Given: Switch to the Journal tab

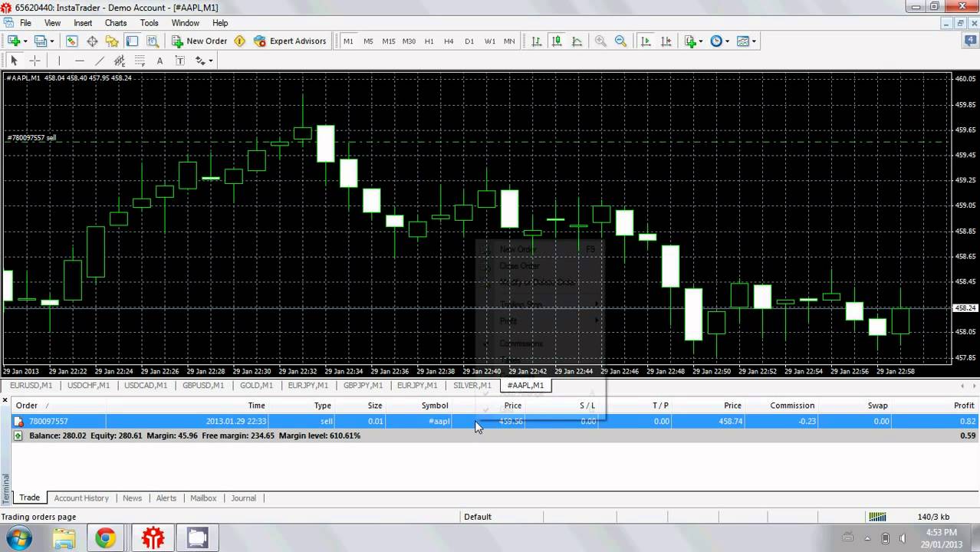Looking at the screenshot, I should pyautogui.click(x=244, y=498).
